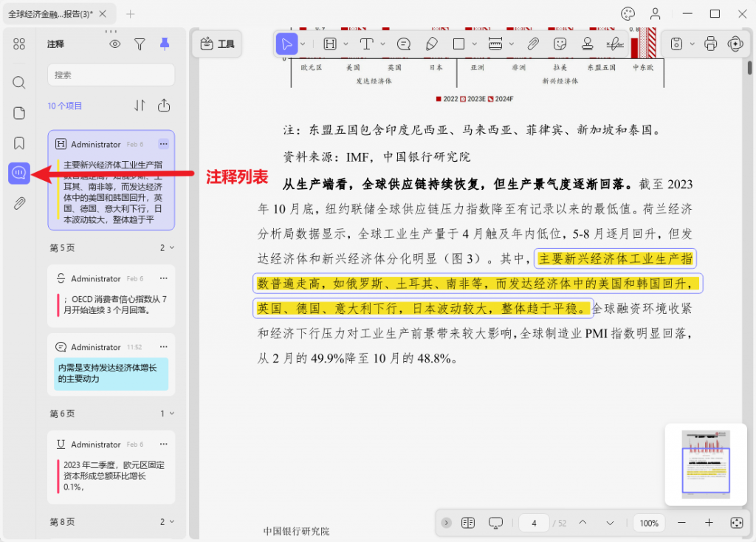The height and width of the screenshot is (542, 756).
Task: Click the page thumbnail preview navigator
Action: tap(706, 464)
